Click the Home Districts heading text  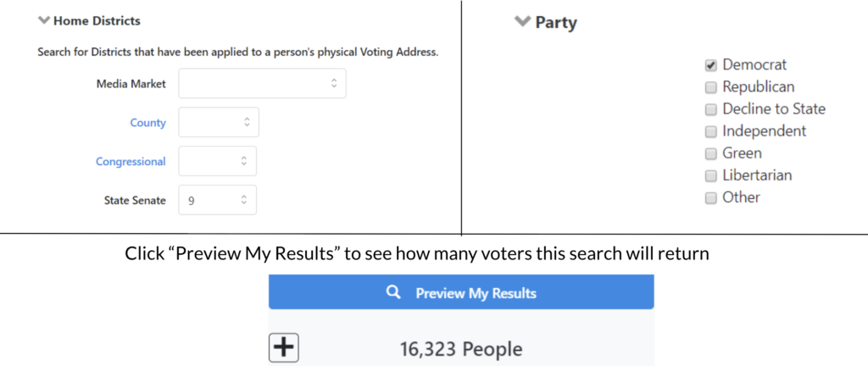pyautogui.click(x=97, y=20)
